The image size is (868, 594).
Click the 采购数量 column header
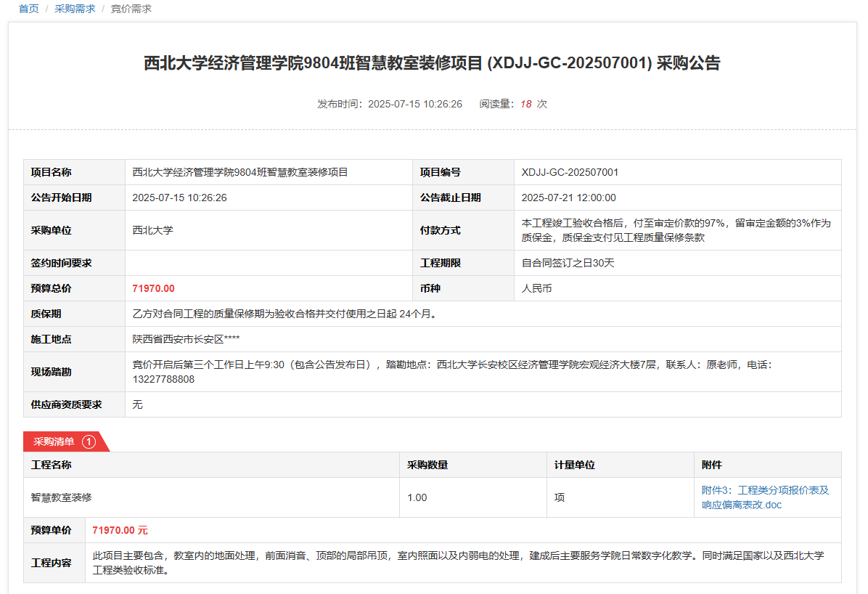tap(427, 465)
